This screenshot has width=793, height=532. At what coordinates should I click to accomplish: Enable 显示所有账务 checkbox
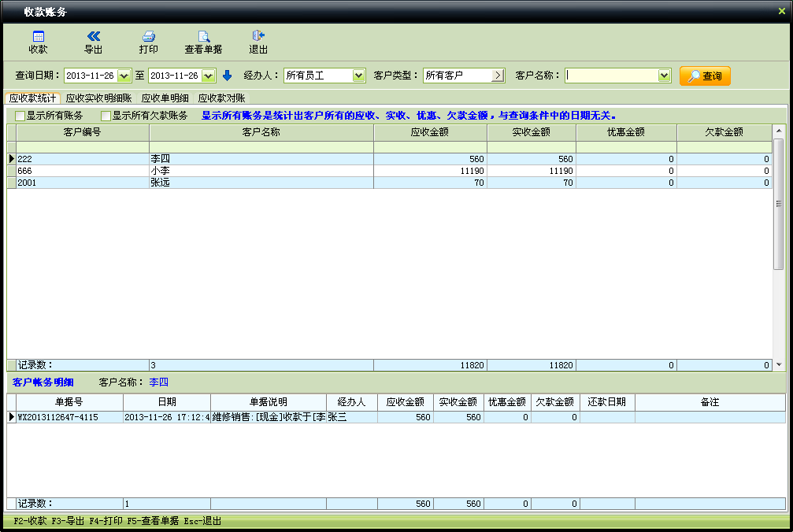[20, 116]
